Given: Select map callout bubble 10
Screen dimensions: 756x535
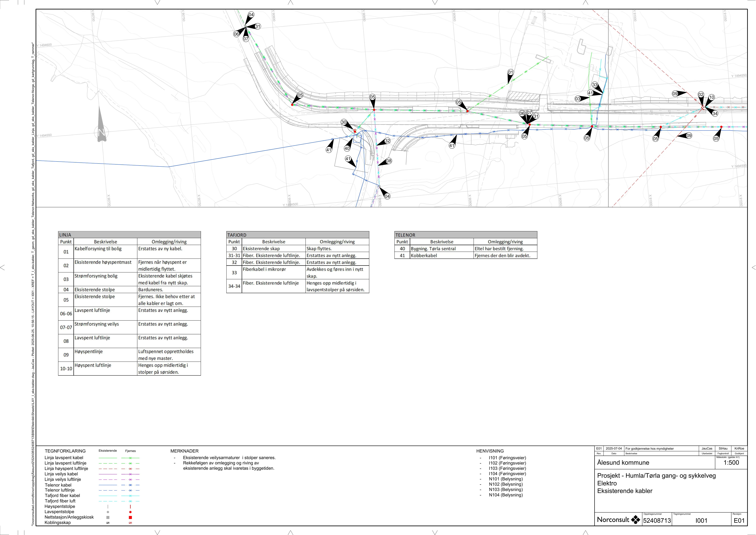Looking at the screenshot, I should (712, 97).
